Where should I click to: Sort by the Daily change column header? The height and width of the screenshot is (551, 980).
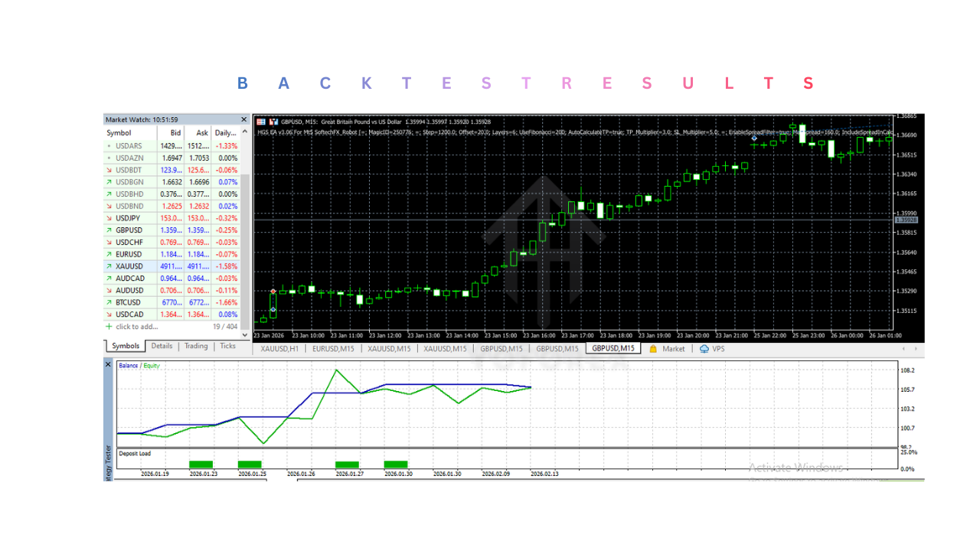[x=225, y=133]
